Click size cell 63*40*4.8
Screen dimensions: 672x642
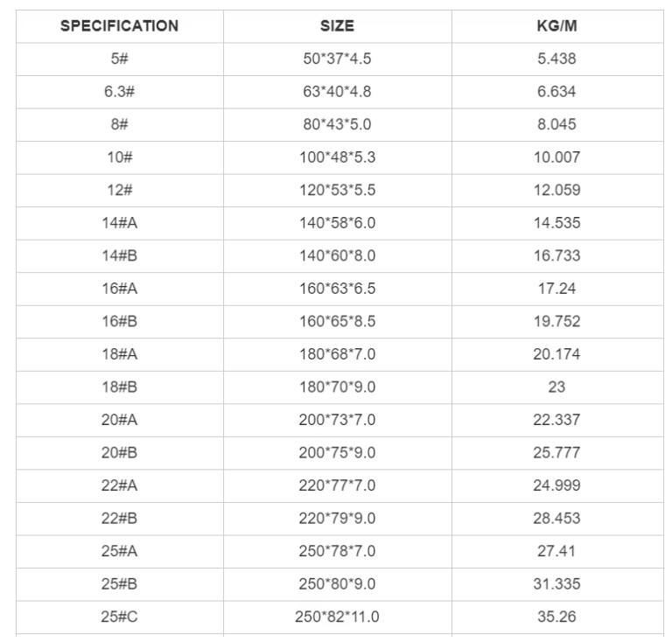[x=337, y=92]
